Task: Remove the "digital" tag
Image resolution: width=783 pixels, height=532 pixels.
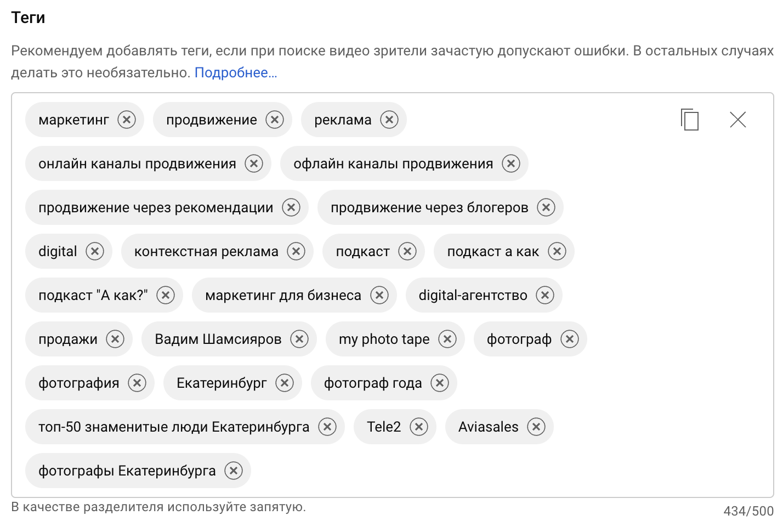Action: coord(95,251)
